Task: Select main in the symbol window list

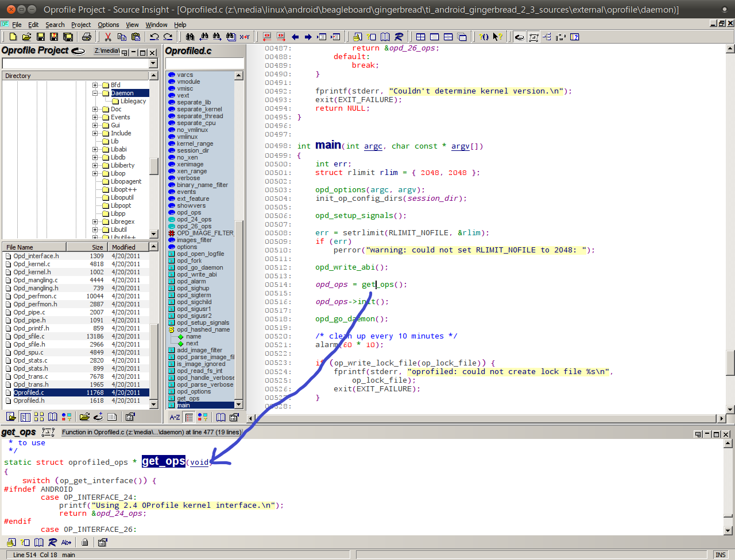Action: click(183, 405)
